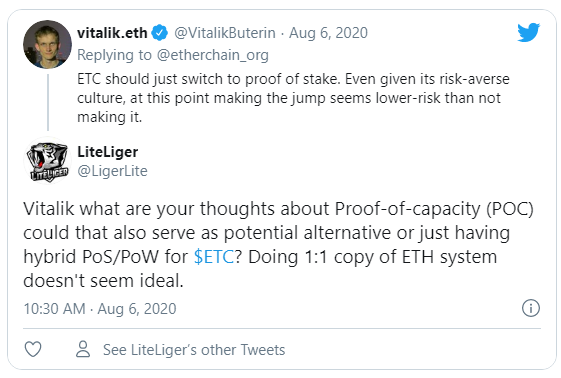Open the $ETC cashtag link
Image resolution: width=561 pixels, height=378 pixels.
(x=214, y=257)
